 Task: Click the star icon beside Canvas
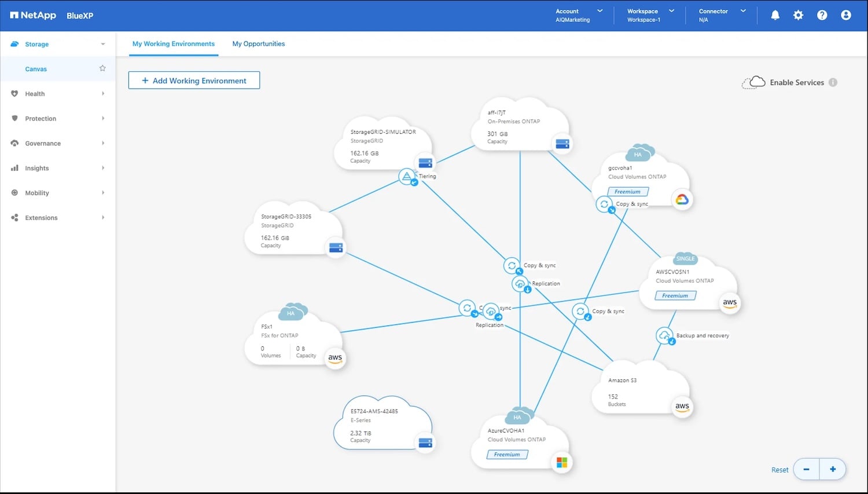coord(102,68)
